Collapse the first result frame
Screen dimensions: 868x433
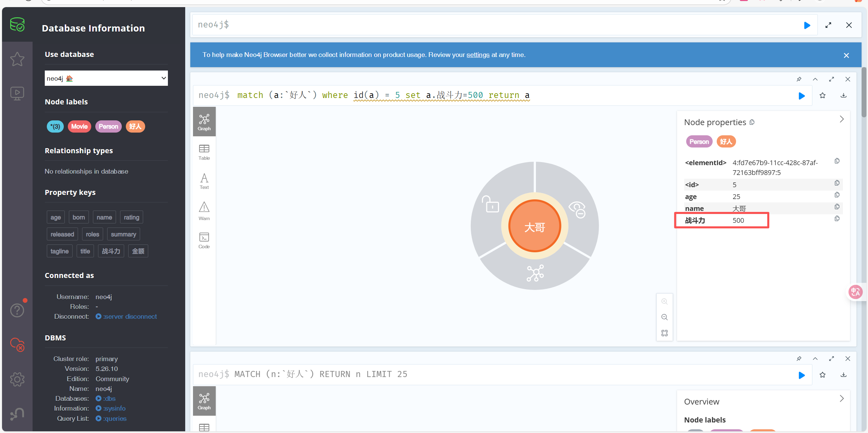(x=815, y=79)
